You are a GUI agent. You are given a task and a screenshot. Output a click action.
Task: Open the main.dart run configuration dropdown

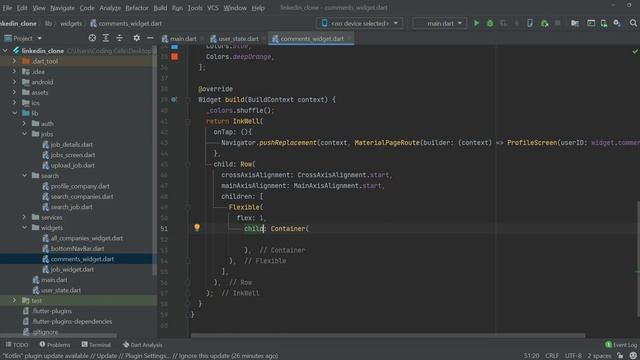pyautogui.click(x=440, y=23)
